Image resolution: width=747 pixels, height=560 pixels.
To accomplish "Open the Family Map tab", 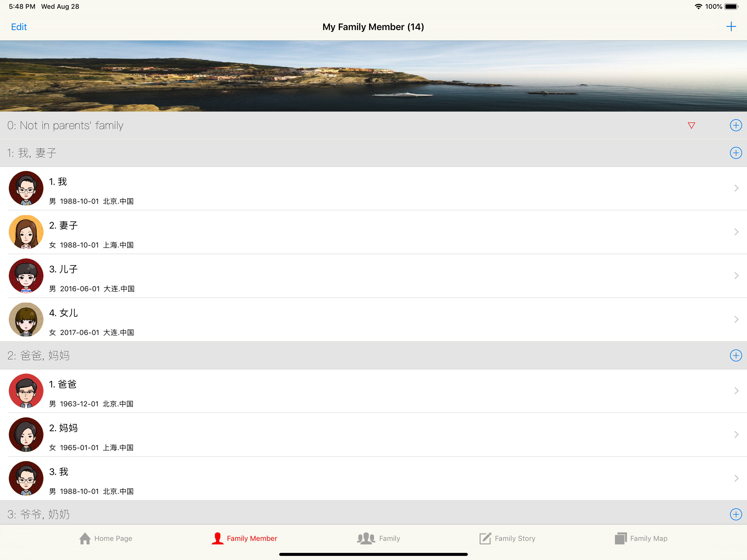I will pos(641,538).
